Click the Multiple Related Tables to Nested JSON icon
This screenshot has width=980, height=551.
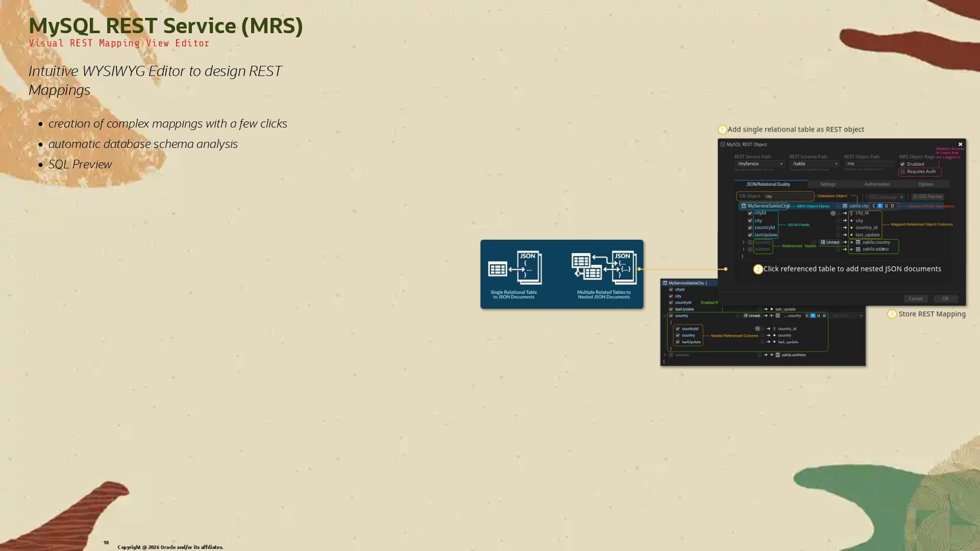(x=604, y=267)
